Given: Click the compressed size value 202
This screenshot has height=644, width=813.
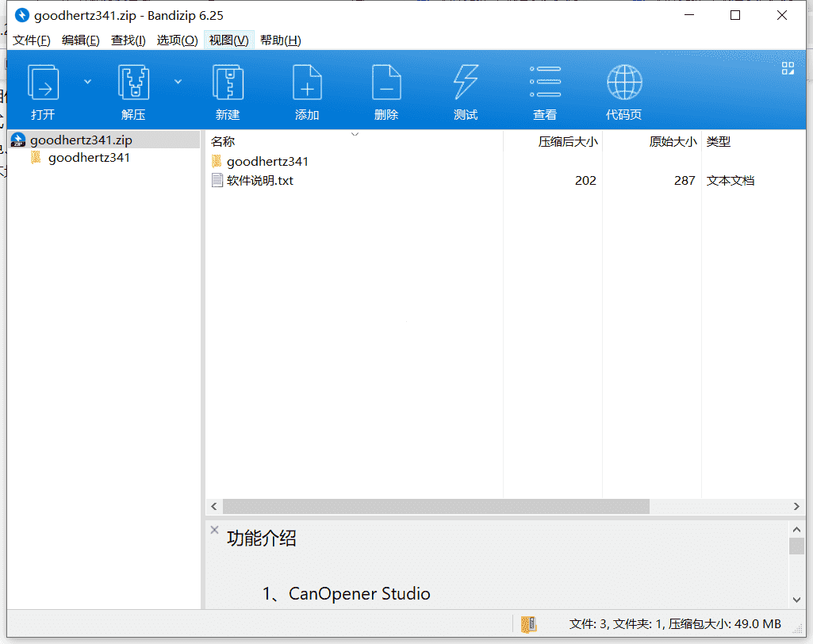Looking at the screenshot, I should 585,181.
